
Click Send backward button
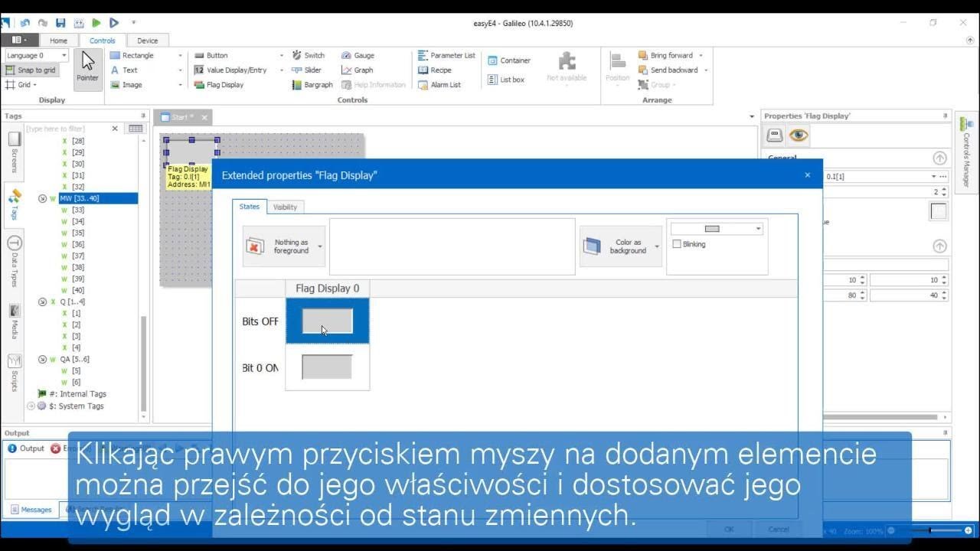[x=668, y=70]
